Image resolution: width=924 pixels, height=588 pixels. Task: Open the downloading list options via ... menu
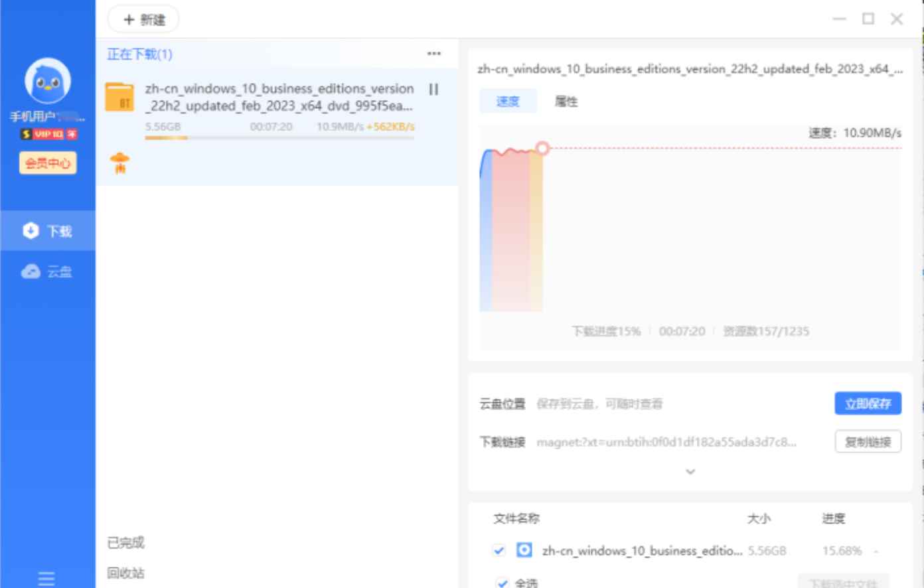click(433, 54)
